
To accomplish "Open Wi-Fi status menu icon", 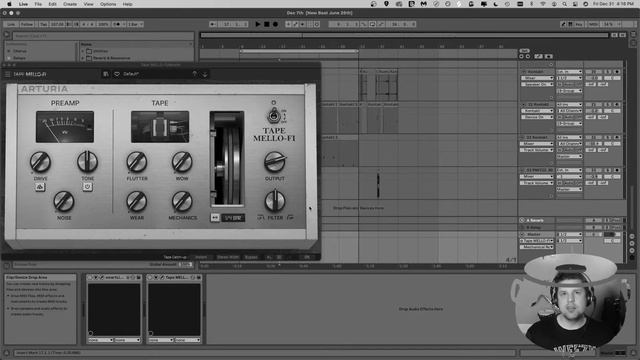I will [x=542, y=4].
